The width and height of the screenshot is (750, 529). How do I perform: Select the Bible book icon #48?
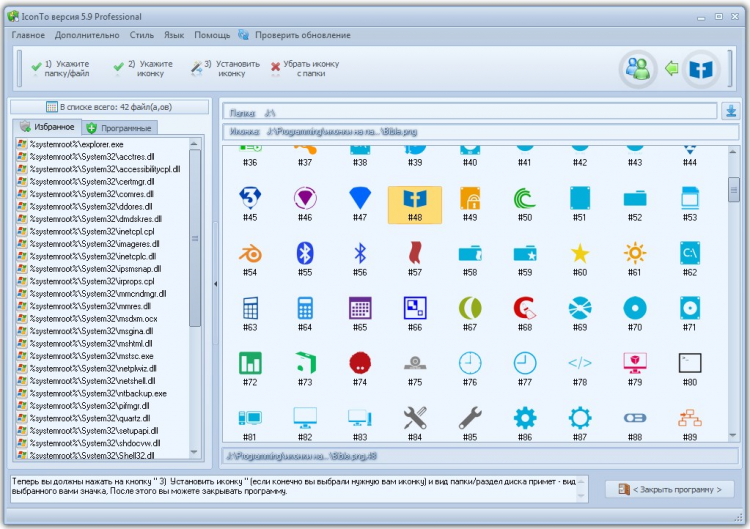(x=415, y=205)
